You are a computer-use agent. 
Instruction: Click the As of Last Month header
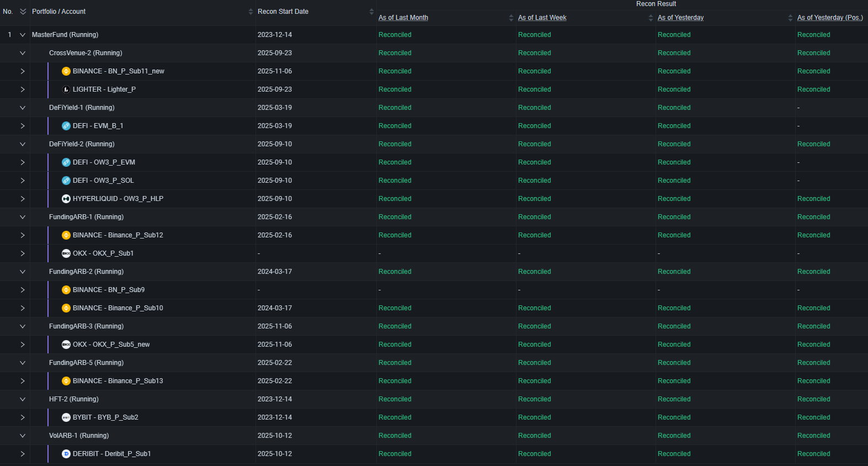[x=403, y=18]
